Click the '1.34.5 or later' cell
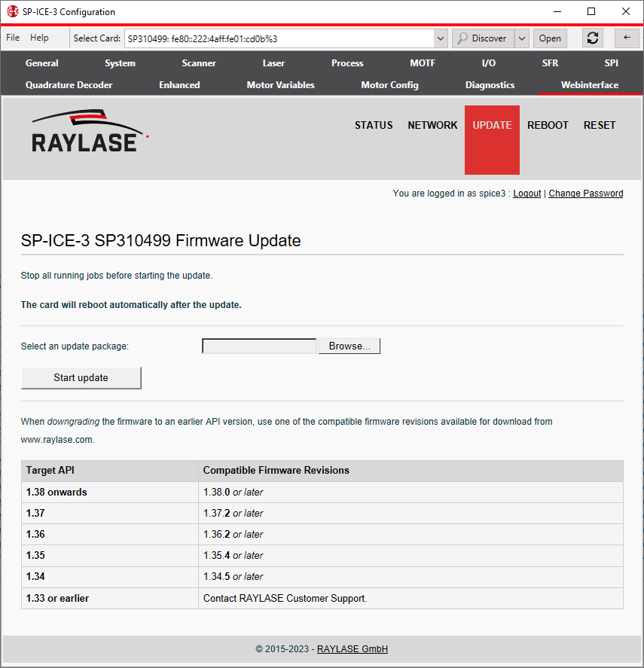 click(x=411, y=577)
